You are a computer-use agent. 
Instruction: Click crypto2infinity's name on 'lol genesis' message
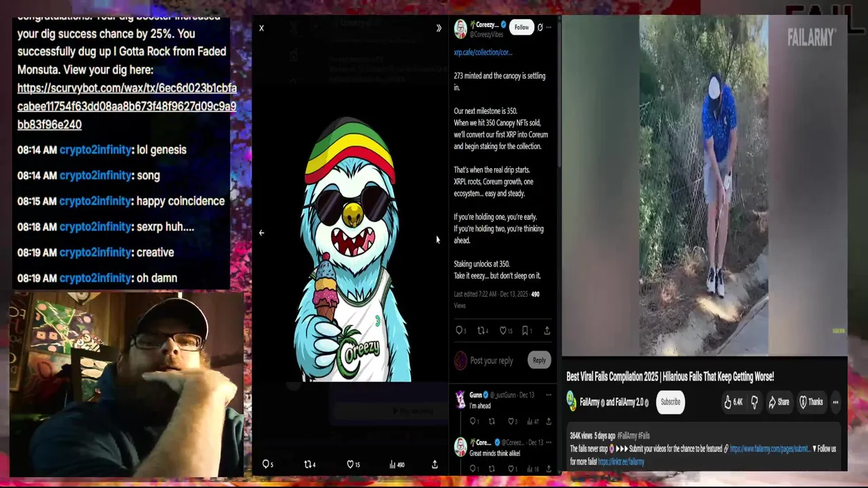tap(95, 150)
